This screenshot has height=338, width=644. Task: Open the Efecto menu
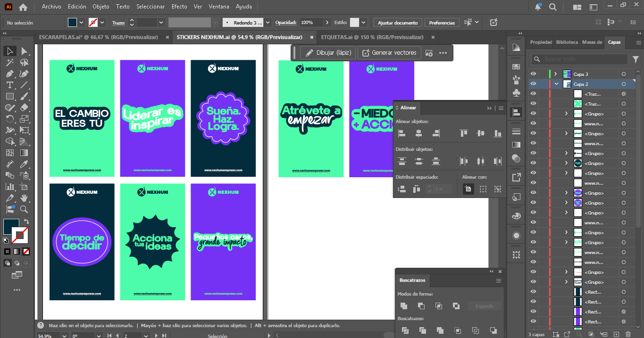coord(179,7)
